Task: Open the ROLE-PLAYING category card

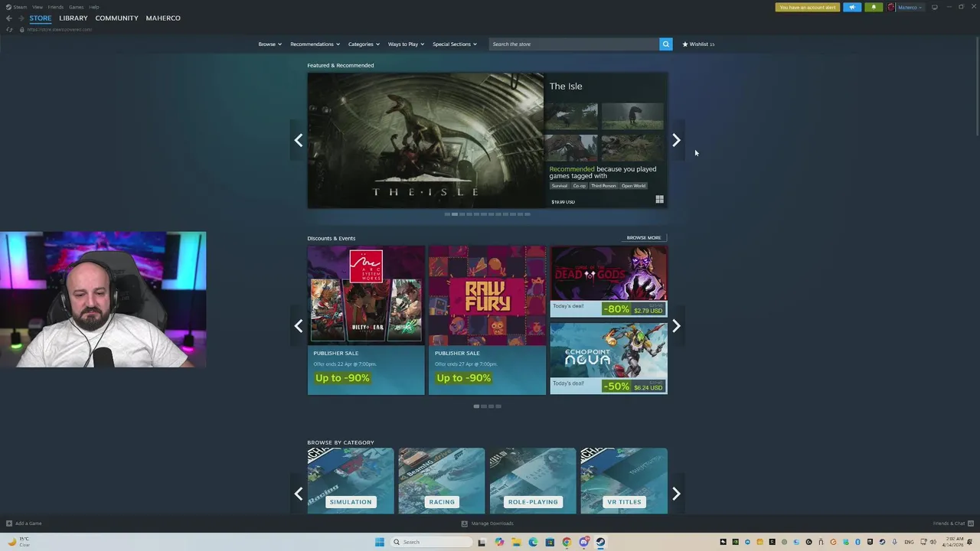Action: coord(533,481)
